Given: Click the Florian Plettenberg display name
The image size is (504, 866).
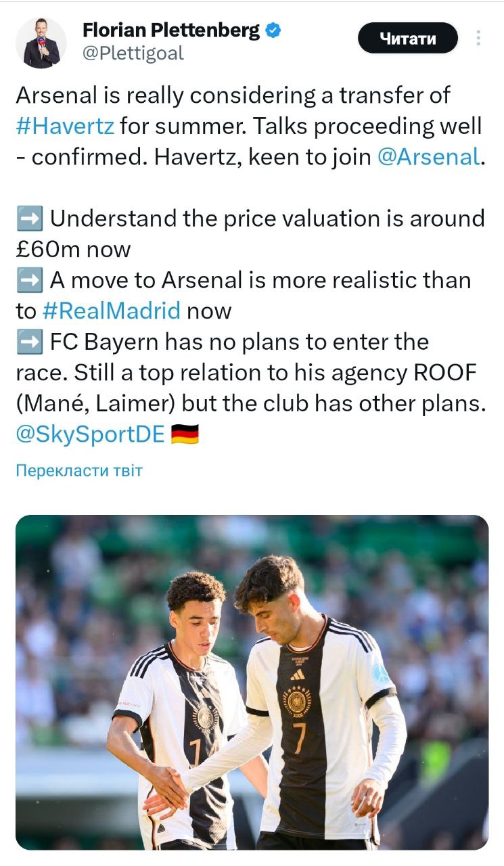Looking at the screenshot, I should pos(170,30).
